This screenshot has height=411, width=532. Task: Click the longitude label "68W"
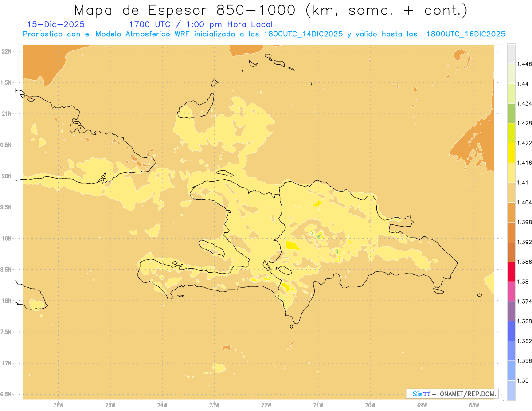coord(474,405)
